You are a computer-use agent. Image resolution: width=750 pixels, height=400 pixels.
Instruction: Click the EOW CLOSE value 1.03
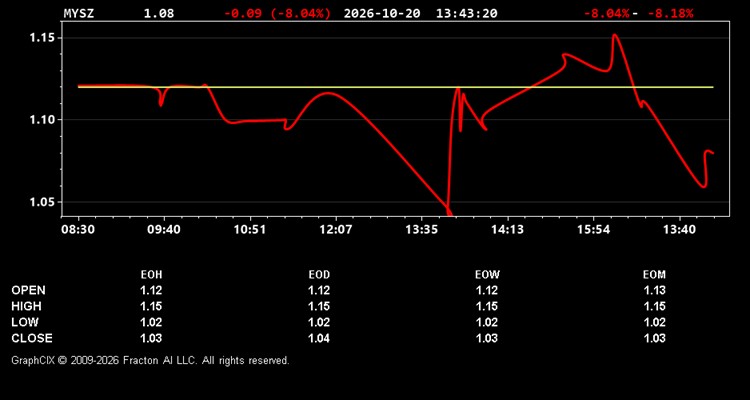coord(487,338)
